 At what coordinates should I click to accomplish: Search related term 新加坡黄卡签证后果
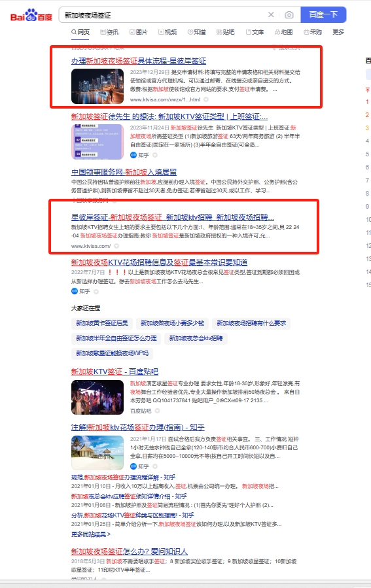(102, 323)
